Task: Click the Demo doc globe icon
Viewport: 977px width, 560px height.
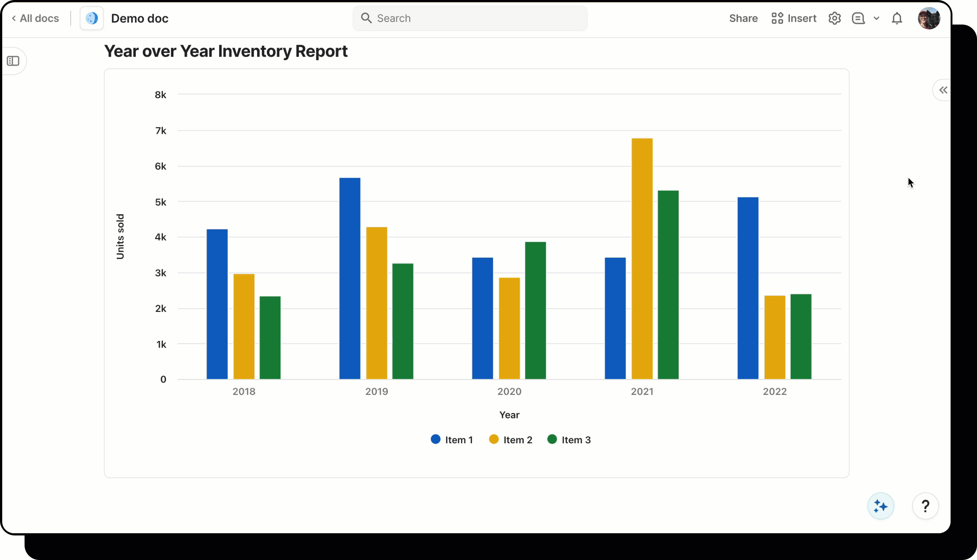Action: click(92, 18)
